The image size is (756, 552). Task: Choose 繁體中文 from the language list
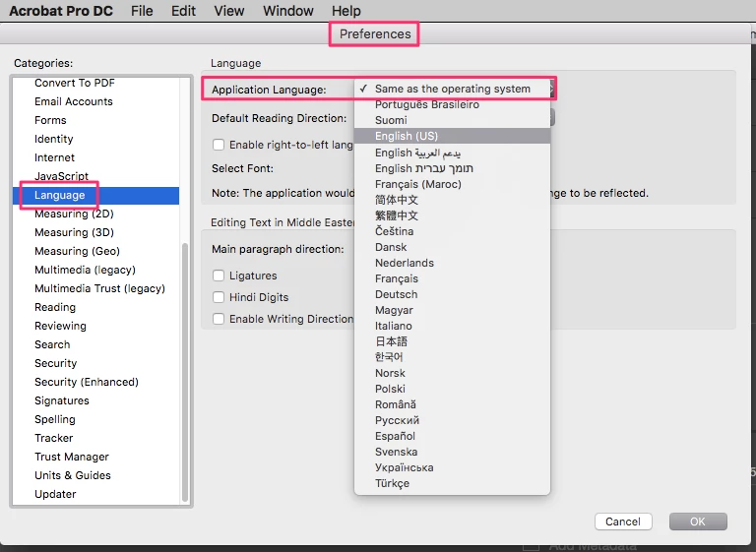coord(452,216)
